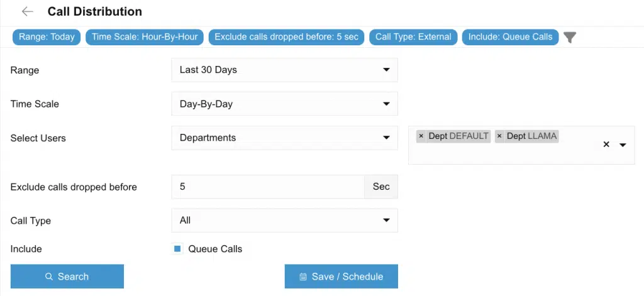Click the Include: Queue Calls chip
644x296 pixels.
click(x=510, y=37)
